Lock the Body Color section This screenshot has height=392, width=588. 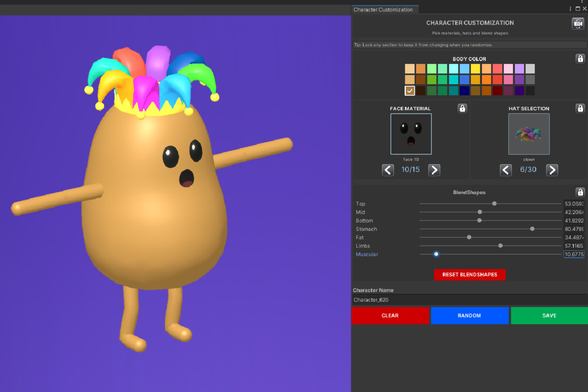pyautogui.click(x=580, y=58)
